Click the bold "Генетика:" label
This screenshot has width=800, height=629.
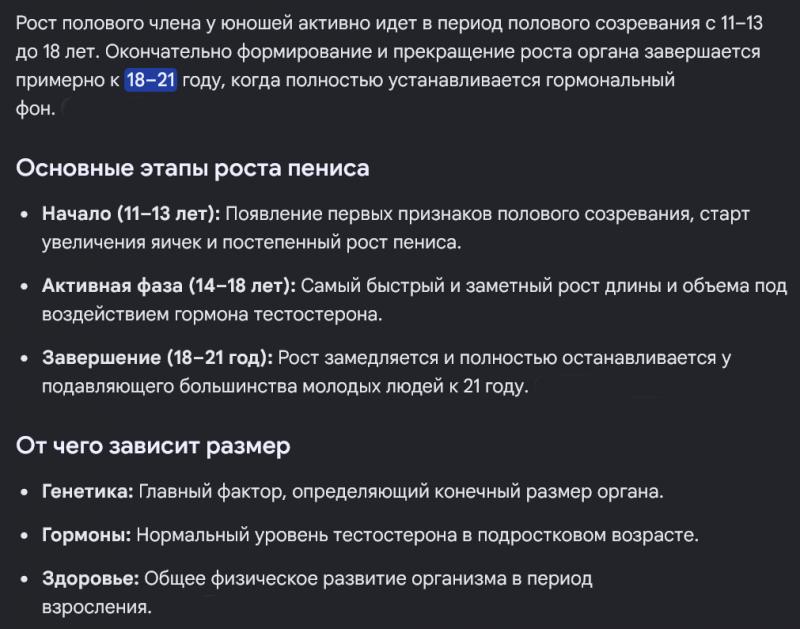[88, 491]
